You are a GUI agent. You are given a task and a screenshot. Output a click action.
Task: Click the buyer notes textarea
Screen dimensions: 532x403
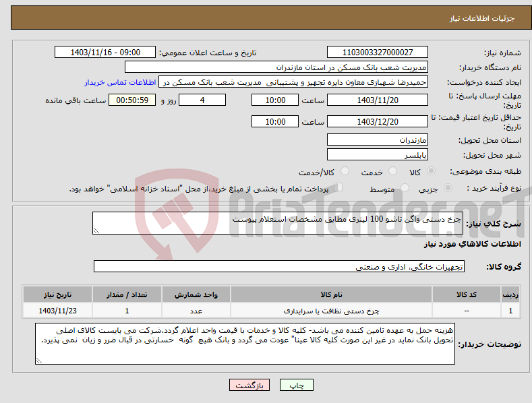point(245,344)
